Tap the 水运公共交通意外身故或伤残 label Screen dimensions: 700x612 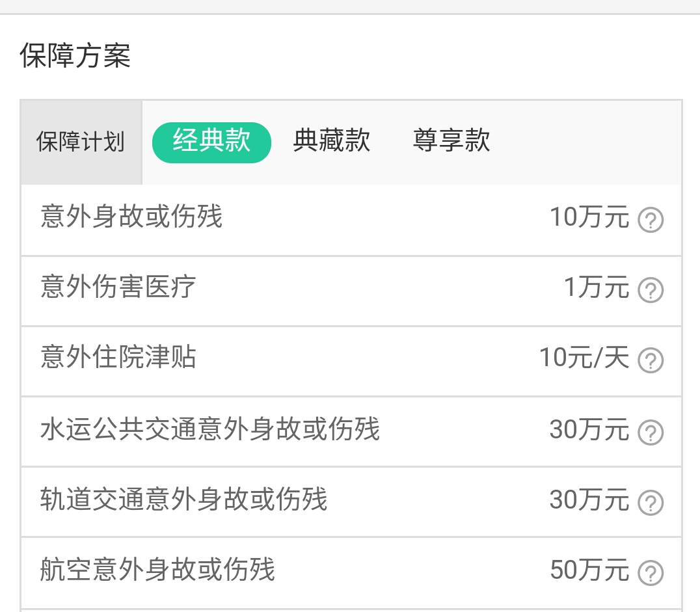210,429
